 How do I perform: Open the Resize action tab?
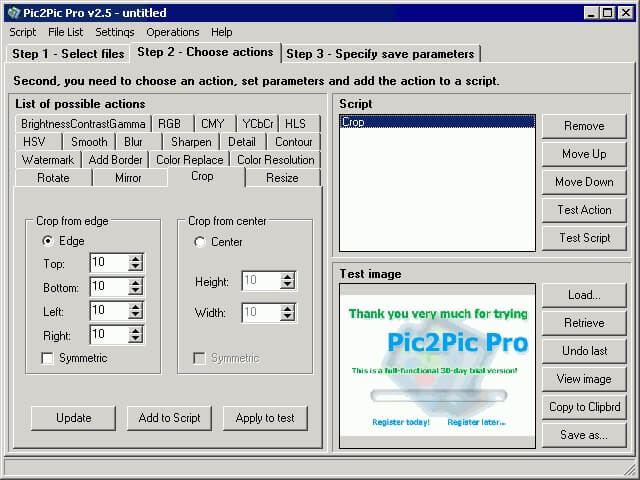tap(282, 178)
